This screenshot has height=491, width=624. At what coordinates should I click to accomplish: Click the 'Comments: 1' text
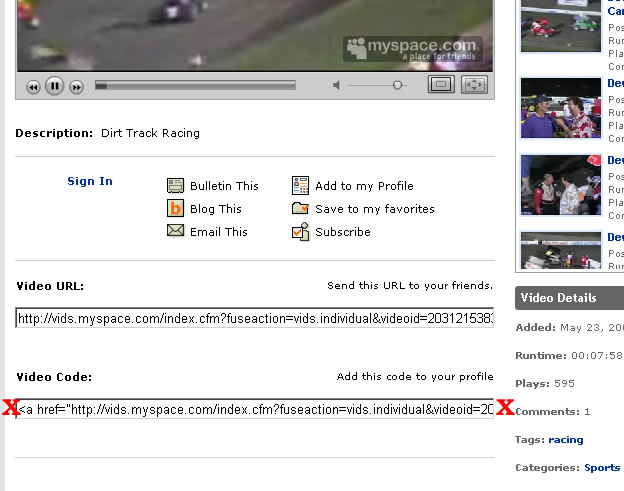click(x=552, y=411)
